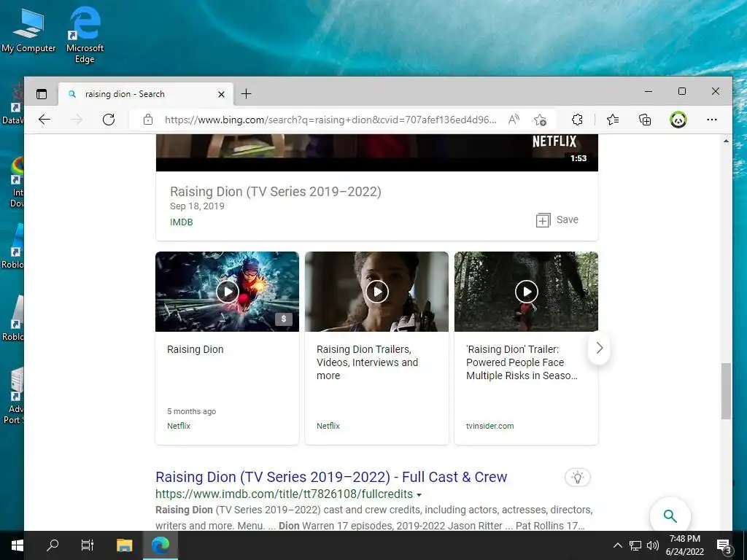Select Microsoft Edge taskbar icon
747x560 pixels.
(160, 545)
